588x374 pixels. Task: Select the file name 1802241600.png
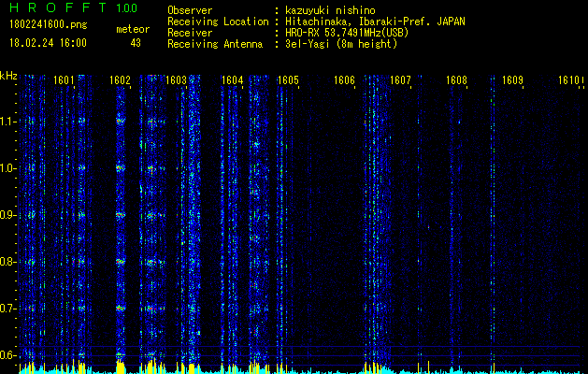pyautogui.click(x=49, y=24)
